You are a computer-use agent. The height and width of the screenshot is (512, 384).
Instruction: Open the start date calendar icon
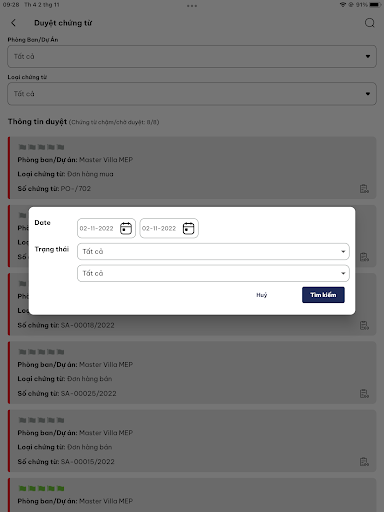126,228
